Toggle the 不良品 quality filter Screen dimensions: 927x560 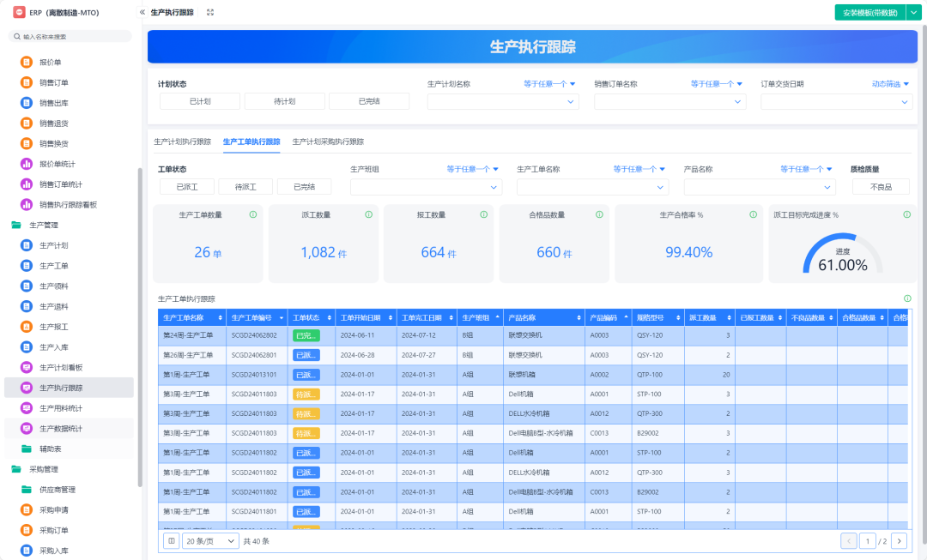pos(881,187)
